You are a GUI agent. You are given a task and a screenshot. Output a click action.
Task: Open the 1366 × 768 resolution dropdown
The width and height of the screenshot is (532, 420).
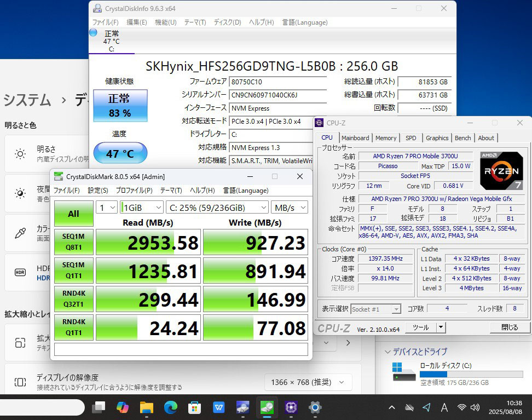point(308,382)
